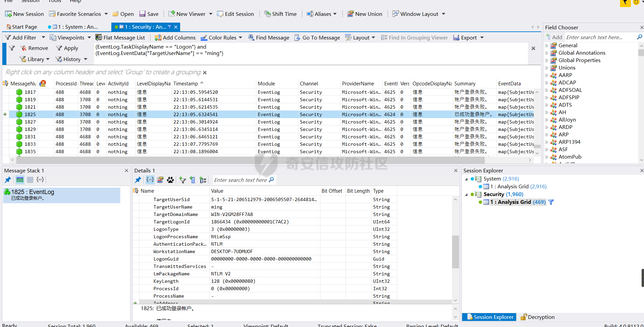Switch to the Session Explorer tab
Screen dimensions: 644x327
click(x=490, y=317)
